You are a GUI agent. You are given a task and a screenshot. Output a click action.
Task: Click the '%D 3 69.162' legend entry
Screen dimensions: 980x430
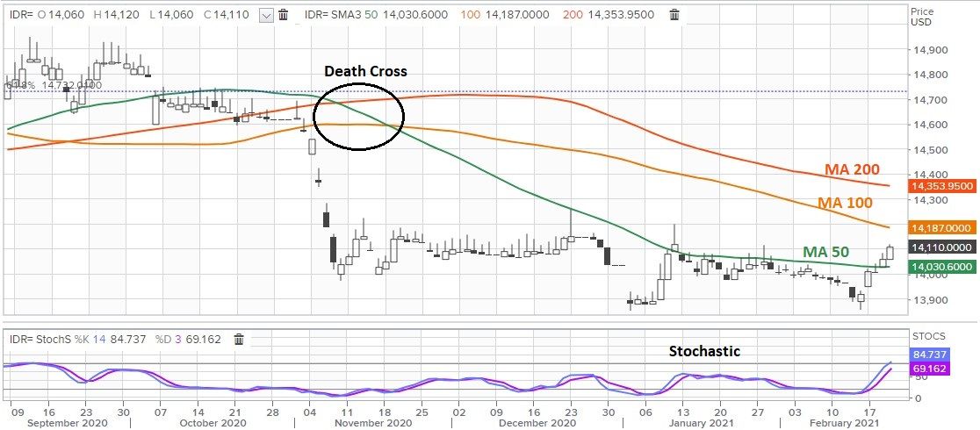188,340
